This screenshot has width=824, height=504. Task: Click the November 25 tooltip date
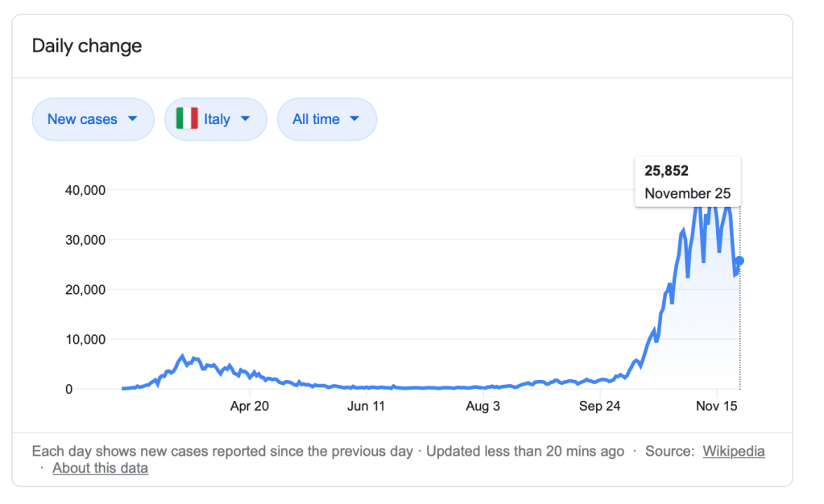coord(687,194)
